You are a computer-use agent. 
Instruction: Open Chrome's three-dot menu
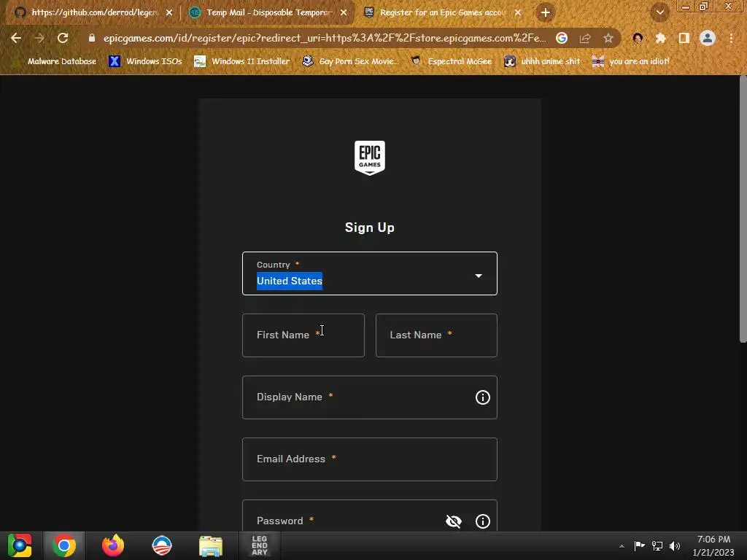[x=731, y=38]
